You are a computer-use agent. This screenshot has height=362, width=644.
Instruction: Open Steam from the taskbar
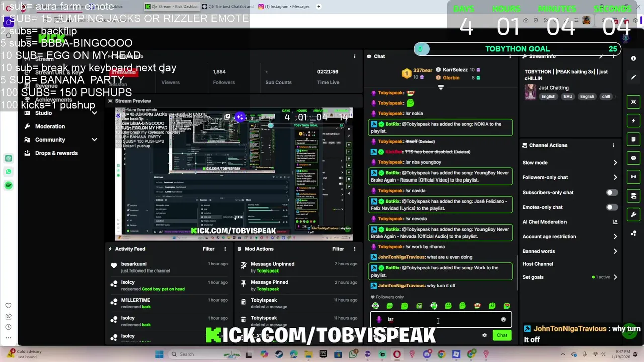279,354
